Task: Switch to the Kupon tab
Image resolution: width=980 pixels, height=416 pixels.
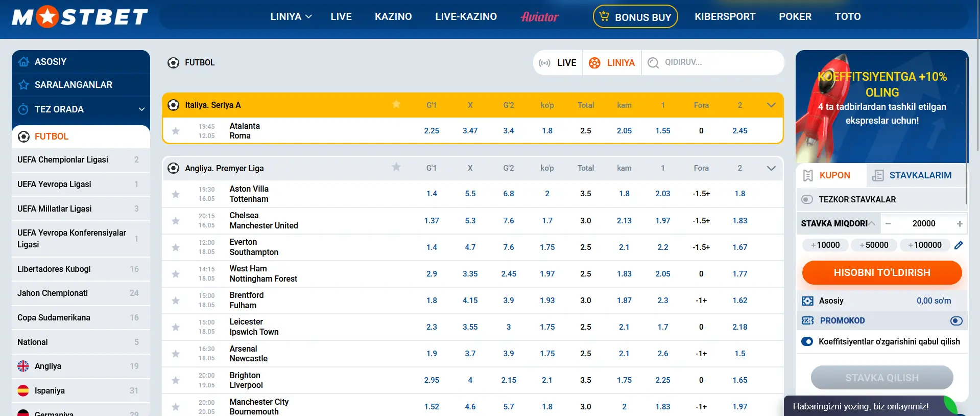Action: pos(831,175)
